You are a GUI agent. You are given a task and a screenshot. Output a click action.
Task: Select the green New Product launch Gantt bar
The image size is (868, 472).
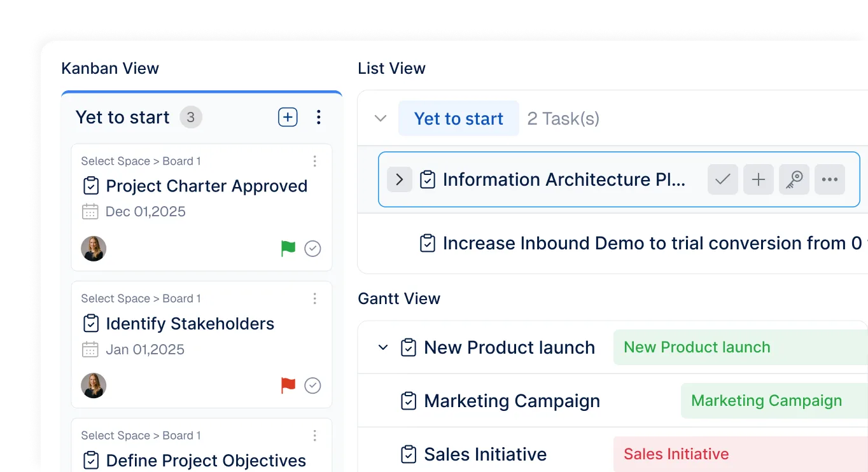tap(741, 347)
